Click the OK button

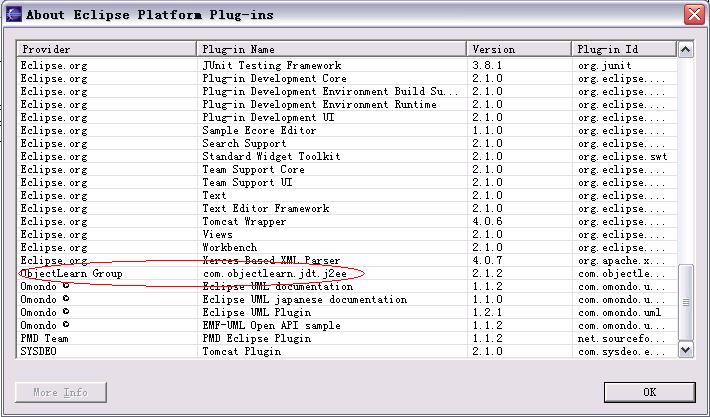[x=649, y=392]
